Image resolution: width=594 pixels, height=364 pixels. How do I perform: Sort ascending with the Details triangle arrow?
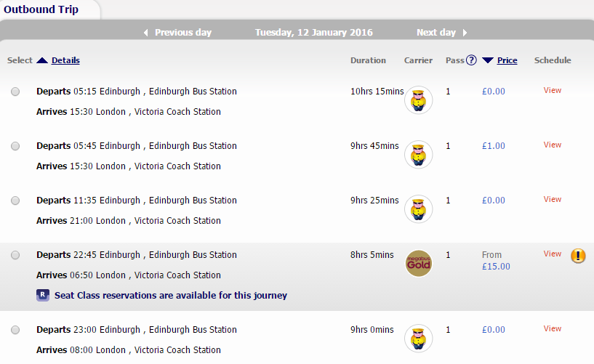(x=42, y=60)
